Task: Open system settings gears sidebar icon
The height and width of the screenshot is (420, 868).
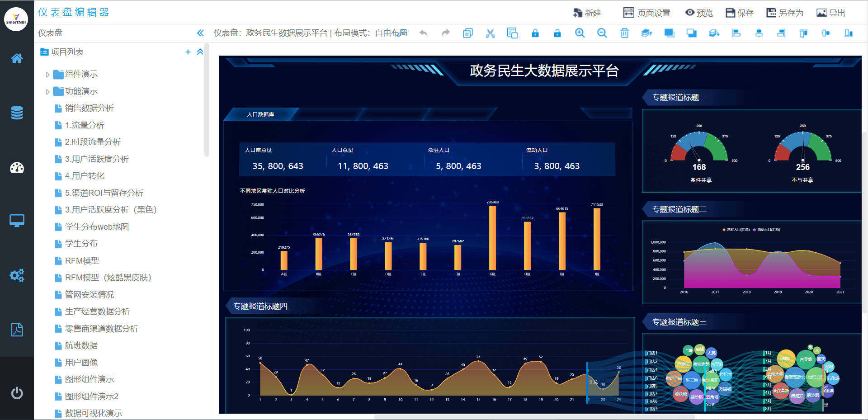Action: [x=17, y=275]
